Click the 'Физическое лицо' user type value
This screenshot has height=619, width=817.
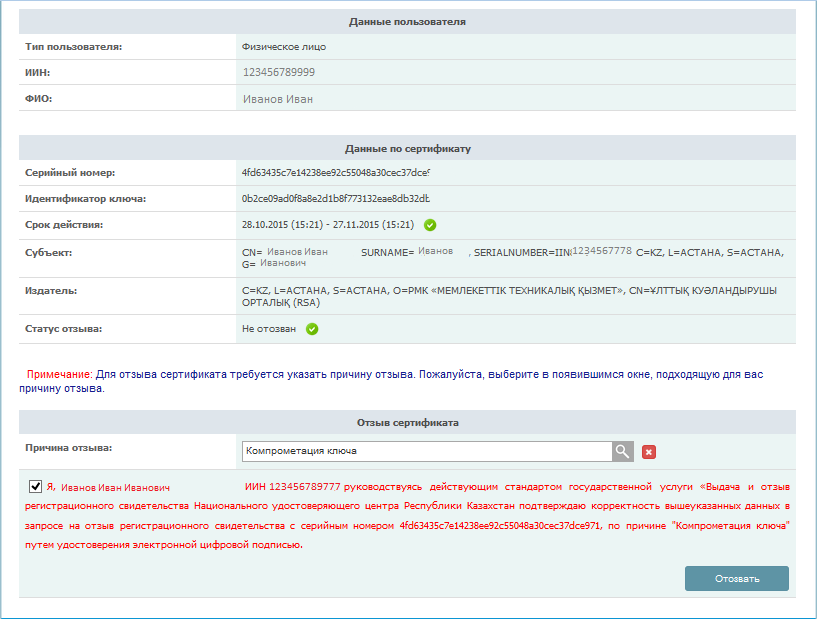point(284,46)
